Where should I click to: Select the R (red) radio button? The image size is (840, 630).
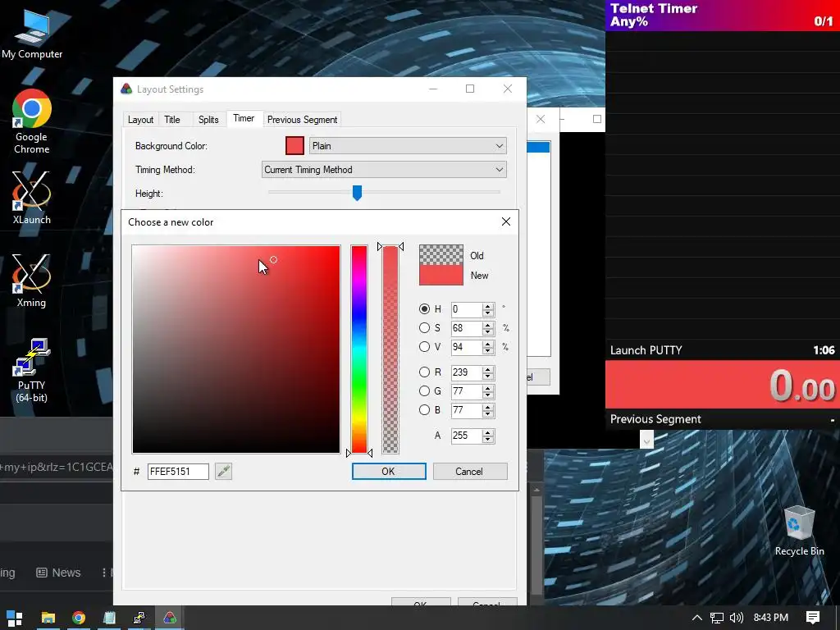click(x=424, y=372)
